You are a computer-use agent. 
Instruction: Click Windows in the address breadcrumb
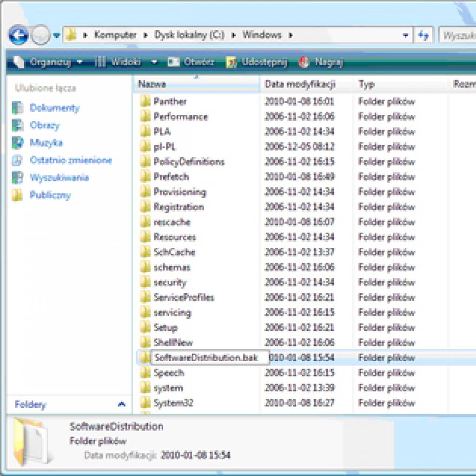click(262, 35)
